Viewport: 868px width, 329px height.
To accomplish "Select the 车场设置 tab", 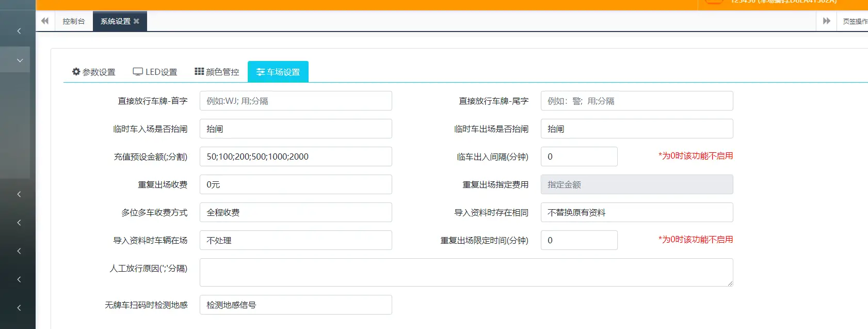I will (x=278, y=72).
